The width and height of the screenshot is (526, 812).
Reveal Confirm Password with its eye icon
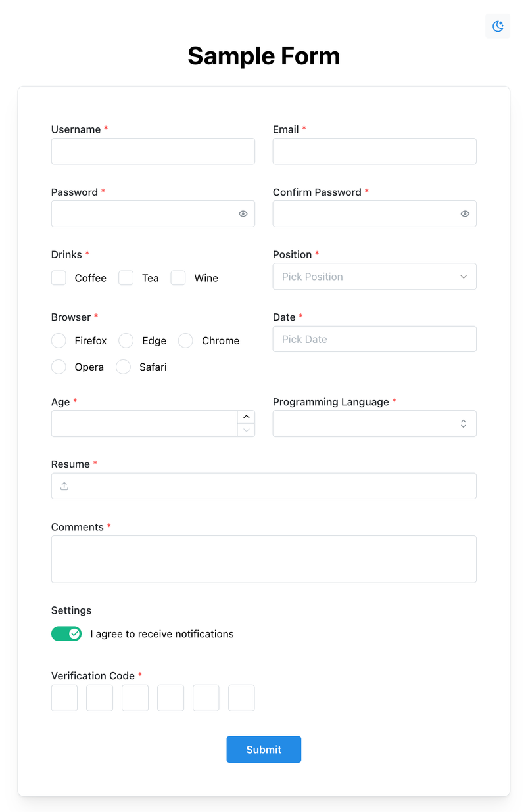coord(465,214)
